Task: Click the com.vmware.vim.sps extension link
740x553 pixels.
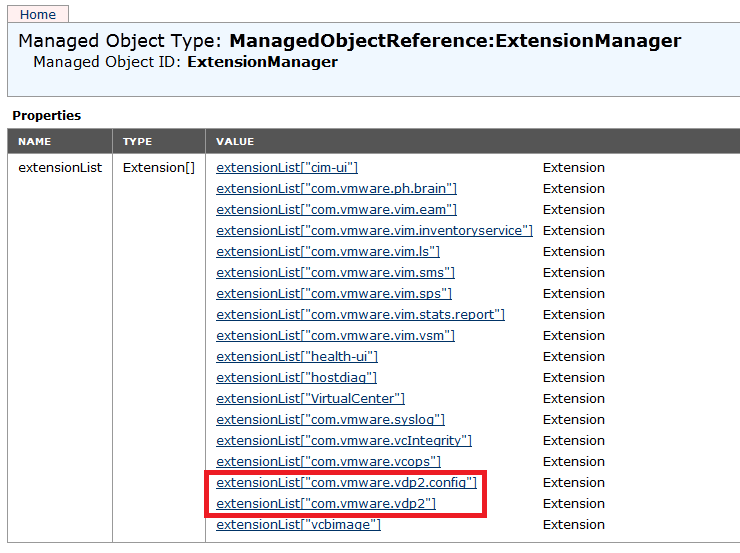Action: (334, 294)
